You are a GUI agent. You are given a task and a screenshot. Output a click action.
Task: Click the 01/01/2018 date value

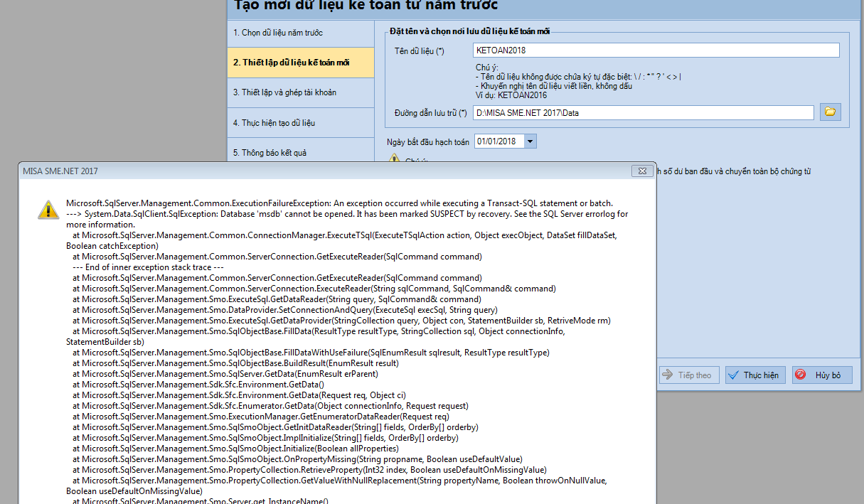coord(497,141)
